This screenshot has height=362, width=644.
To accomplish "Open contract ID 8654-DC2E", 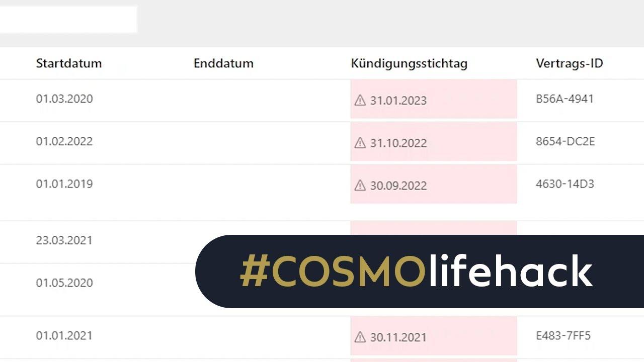I will tap(566, 141).
